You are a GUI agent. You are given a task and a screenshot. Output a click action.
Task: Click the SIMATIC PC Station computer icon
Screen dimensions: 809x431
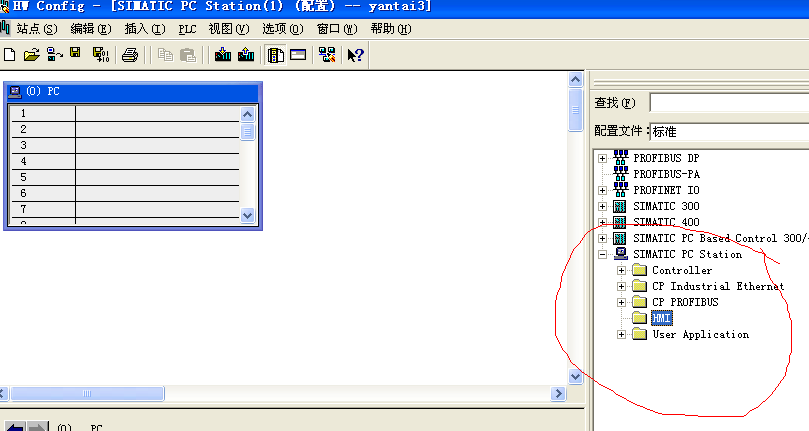[x=621, y=254]
